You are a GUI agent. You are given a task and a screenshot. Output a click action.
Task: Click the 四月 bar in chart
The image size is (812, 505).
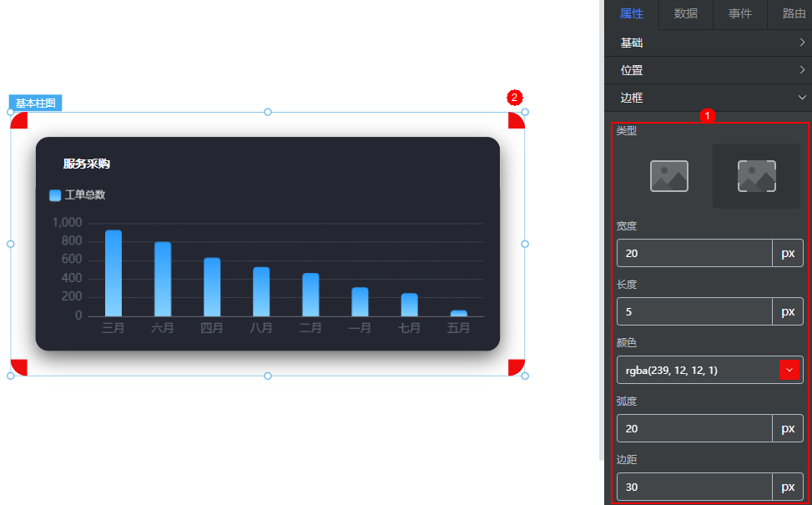point(212,287)
